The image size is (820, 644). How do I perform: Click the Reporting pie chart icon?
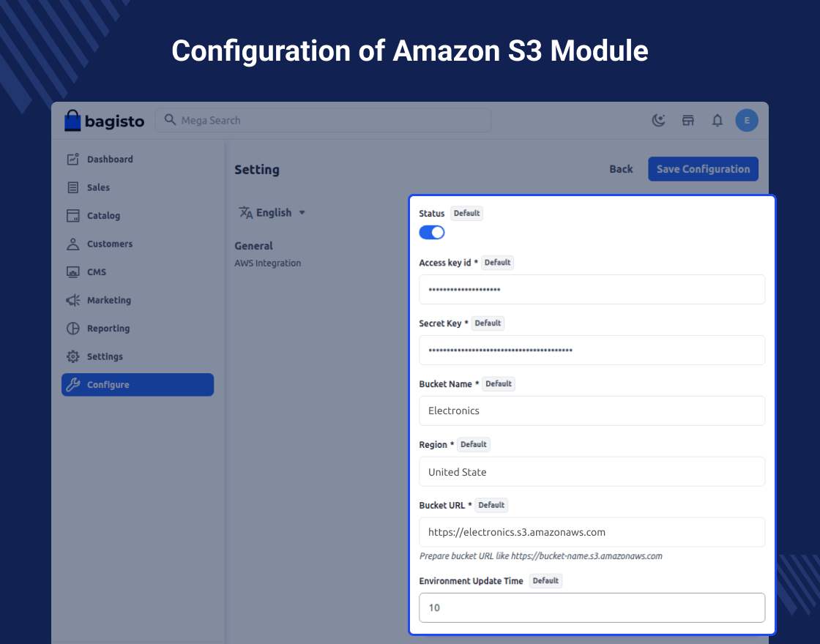[72, 329]
